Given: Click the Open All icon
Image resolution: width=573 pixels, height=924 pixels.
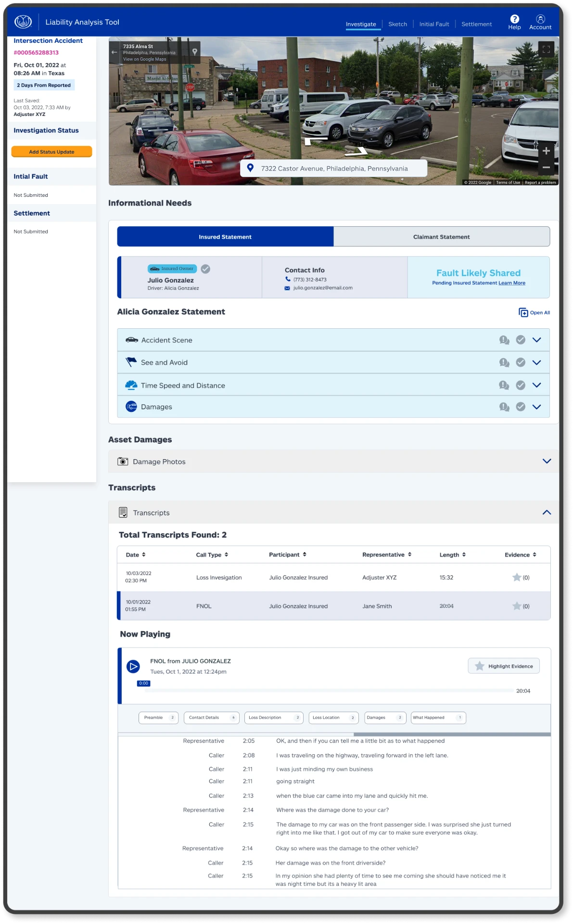Looking at the screenshot, I should click(523, 312).
